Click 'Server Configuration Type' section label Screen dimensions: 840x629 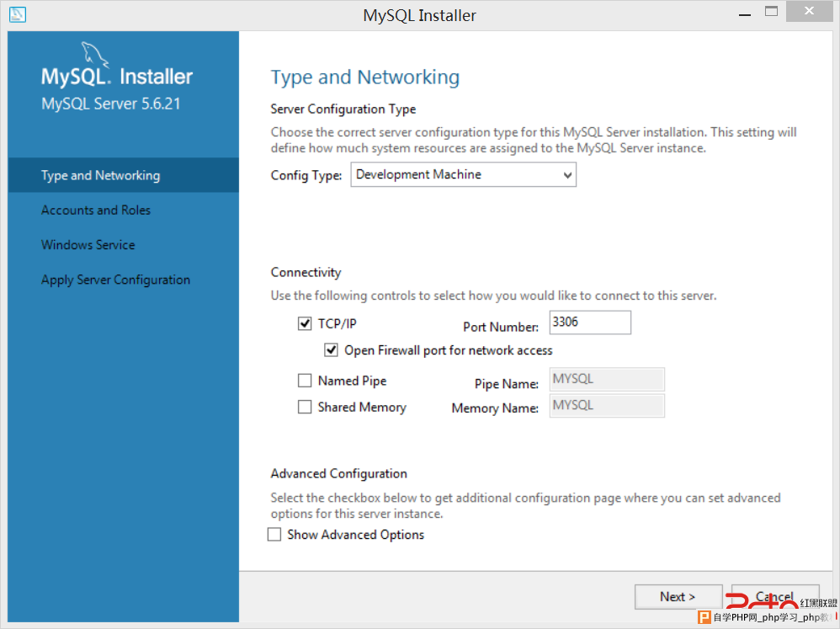click(343, 109)
